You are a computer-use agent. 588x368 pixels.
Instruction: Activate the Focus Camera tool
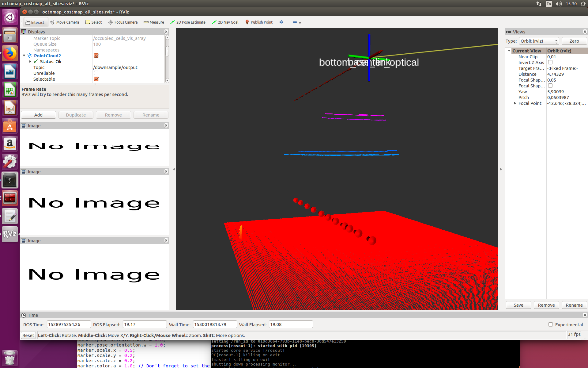[x=123, y=22]
